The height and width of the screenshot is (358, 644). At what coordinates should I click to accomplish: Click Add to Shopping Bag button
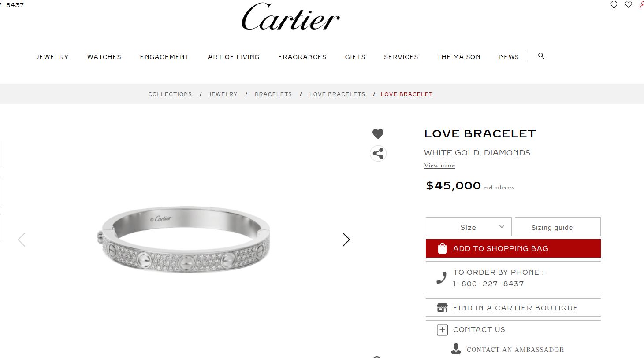[513, 248]
